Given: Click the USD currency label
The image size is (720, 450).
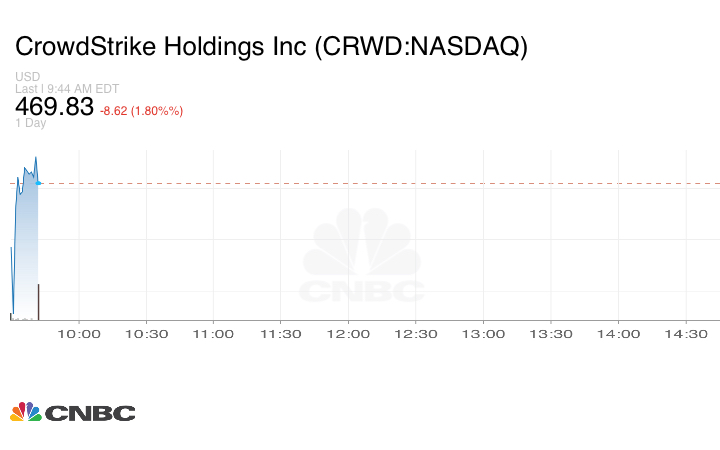Looking at the screenshot, I should [28, 77].
